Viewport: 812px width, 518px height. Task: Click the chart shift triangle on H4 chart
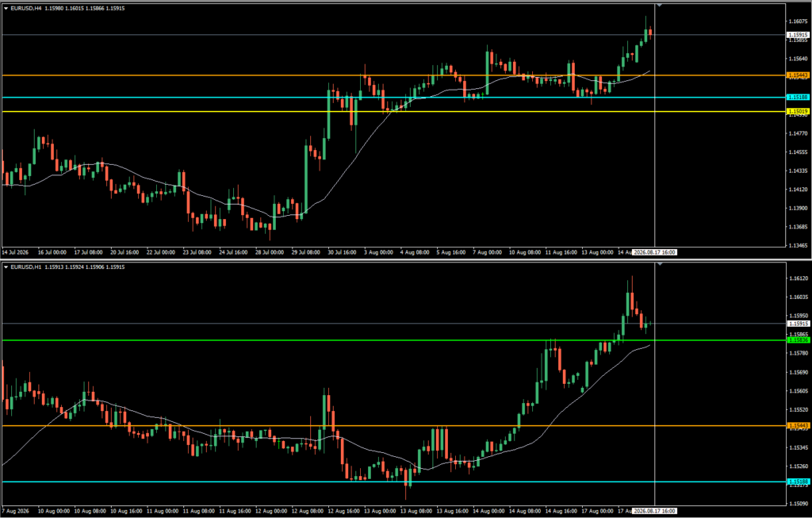659,5
